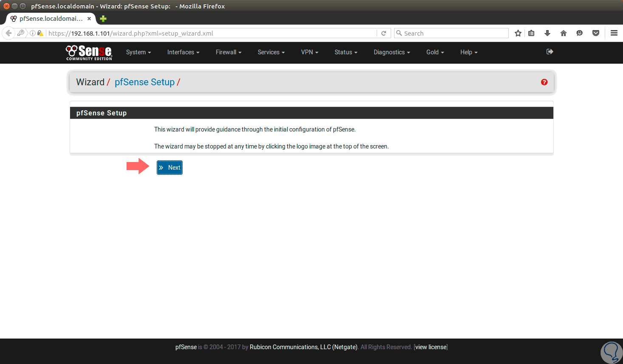This screenshot has width=623, height=364.
Task: Bookmark this page with star icon
Action: click(x=518, y=33)
